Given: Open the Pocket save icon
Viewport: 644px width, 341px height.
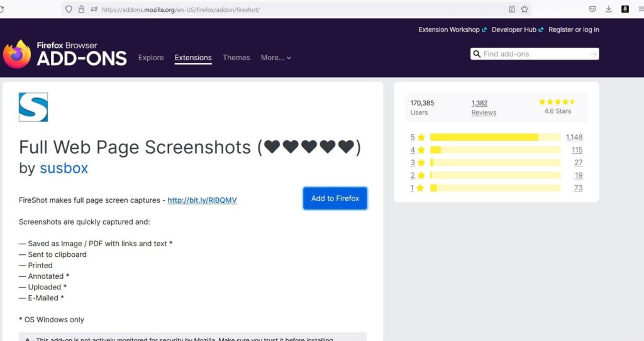Looking at the screenshot, I should (x=592, y=9).
